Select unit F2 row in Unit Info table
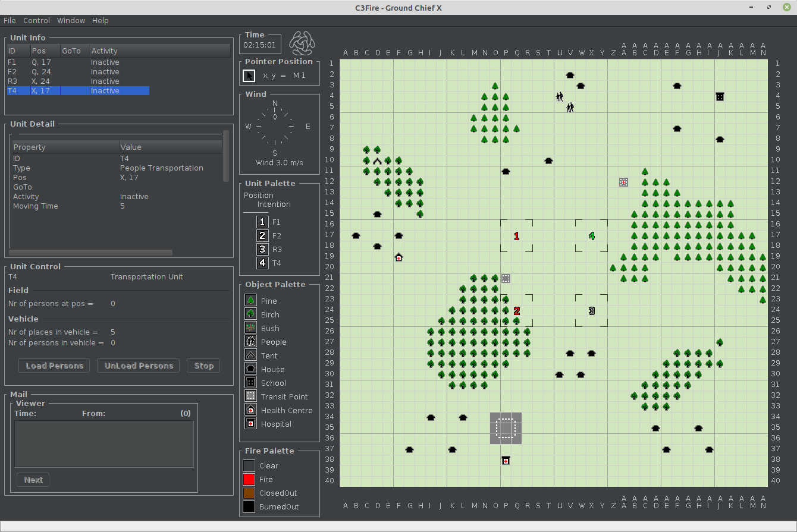The width and height of the screenshot is (797, 532). coord(77,72)
